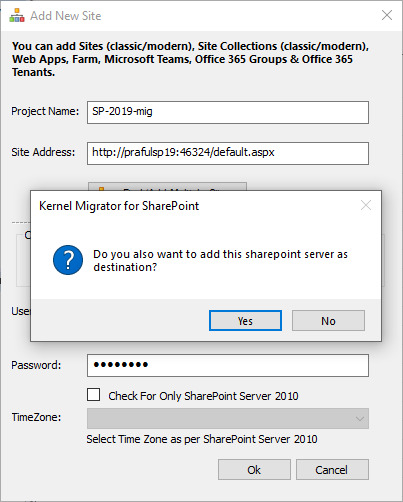Screen dimensions: 403x502
Task: Click No in the Kernel Migrator prompt
Action: coord(328,321)
